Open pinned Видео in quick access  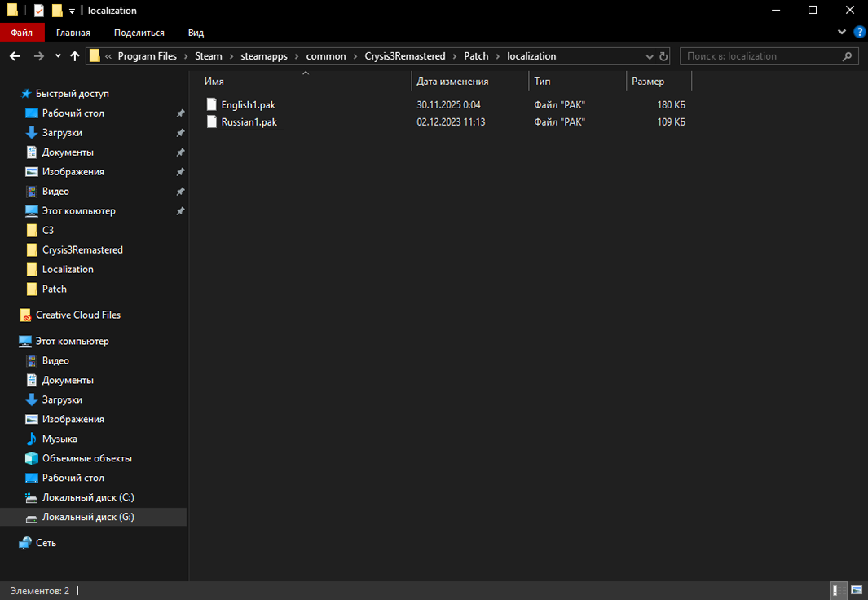tap(55, 191)
